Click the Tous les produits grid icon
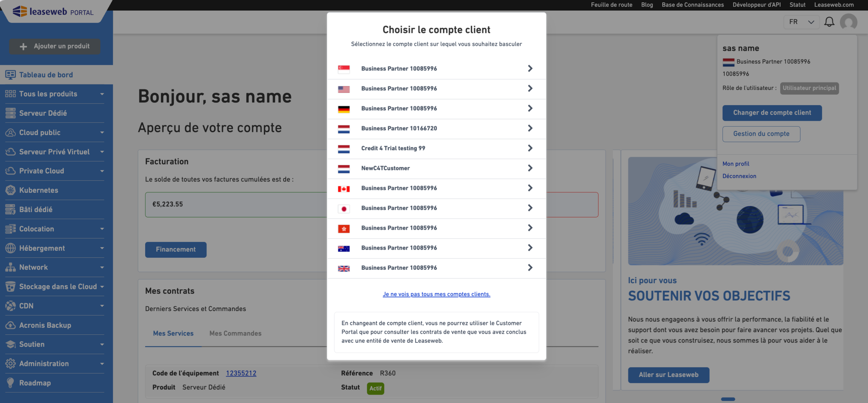 point(10,94)
